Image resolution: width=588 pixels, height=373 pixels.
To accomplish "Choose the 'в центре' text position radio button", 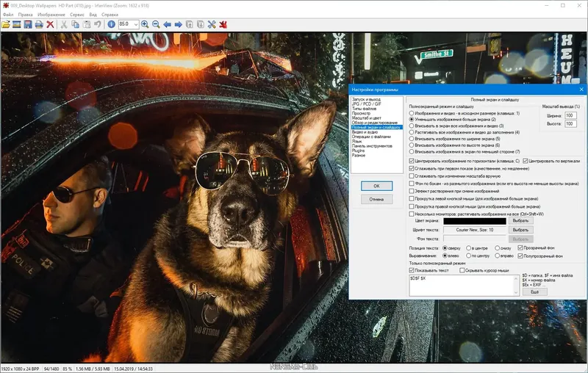I will point(468,248).
